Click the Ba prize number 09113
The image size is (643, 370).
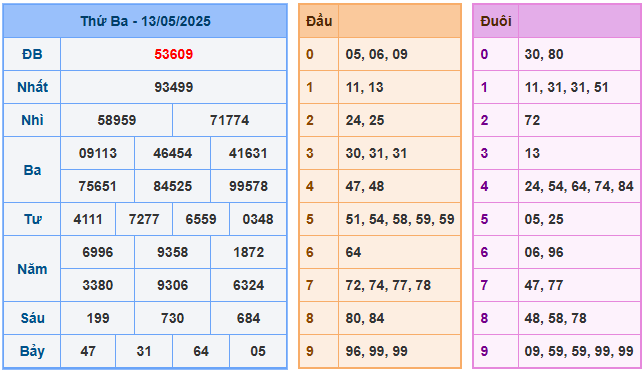(x=98, y=153)
